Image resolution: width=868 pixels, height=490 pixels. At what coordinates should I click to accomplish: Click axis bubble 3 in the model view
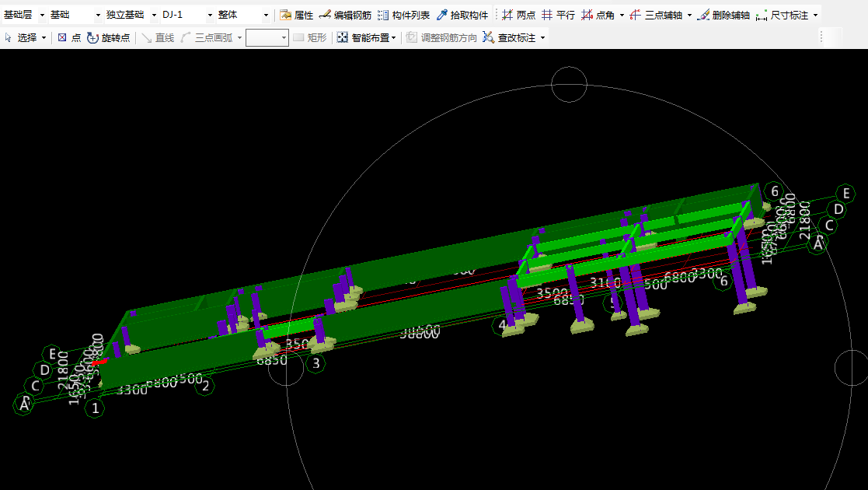315,364
